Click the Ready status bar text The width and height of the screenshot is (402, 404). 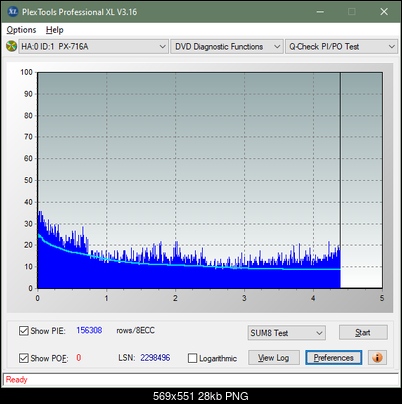(x=16, y=380)
